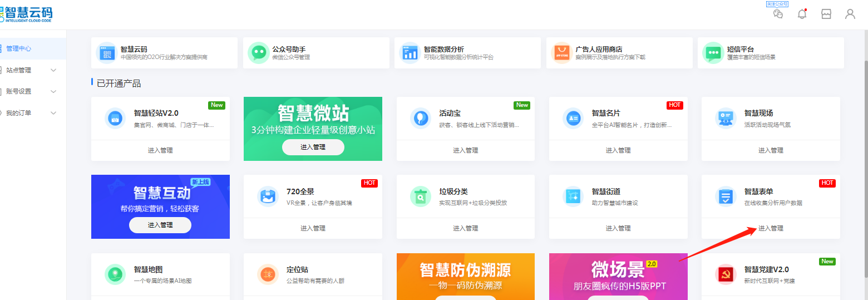Open the user profile icon
The height and width of the screenshot is (300, 868).
pyautogui.click(x=850, y=14)
